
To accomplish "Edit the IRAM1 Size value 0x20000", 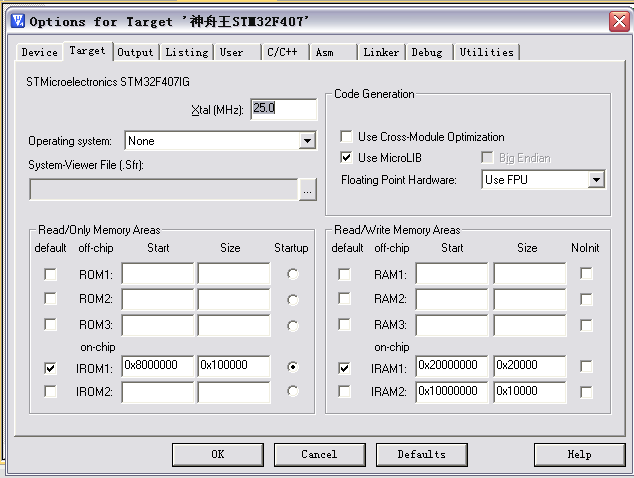I will (x=530, y=366).
